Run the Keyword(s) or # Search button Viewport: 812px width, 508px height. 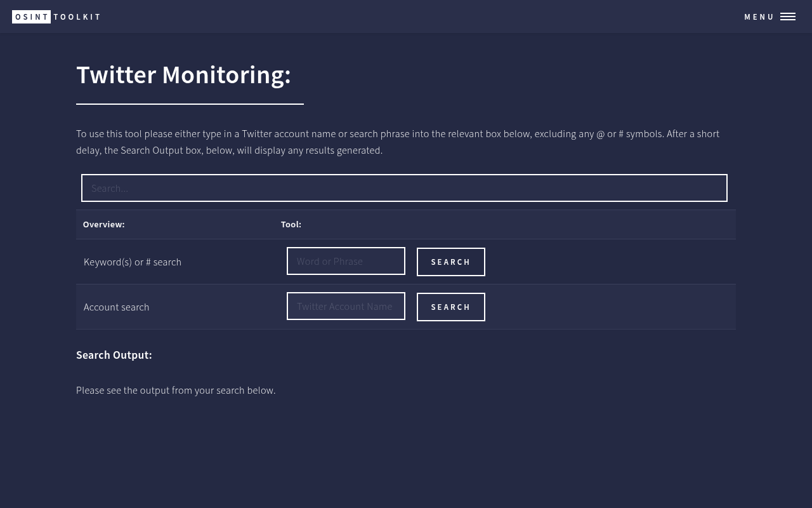[451, 262]
